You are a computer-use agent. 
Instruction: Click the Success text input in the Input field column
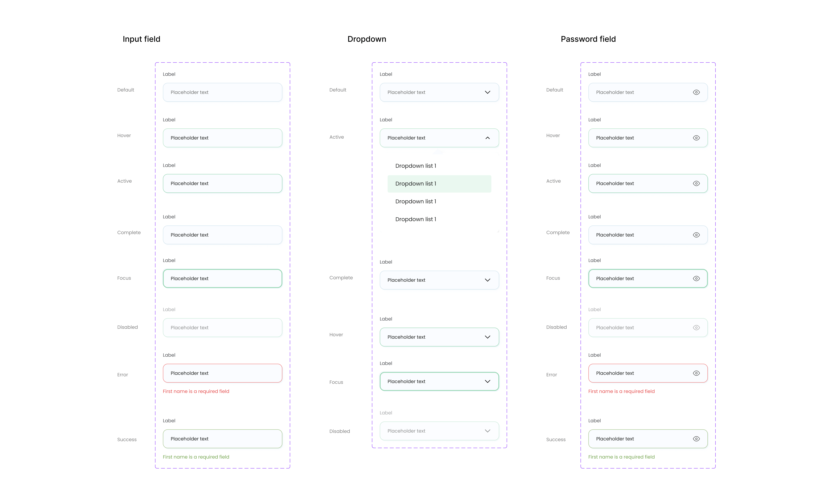click(222, 439)
